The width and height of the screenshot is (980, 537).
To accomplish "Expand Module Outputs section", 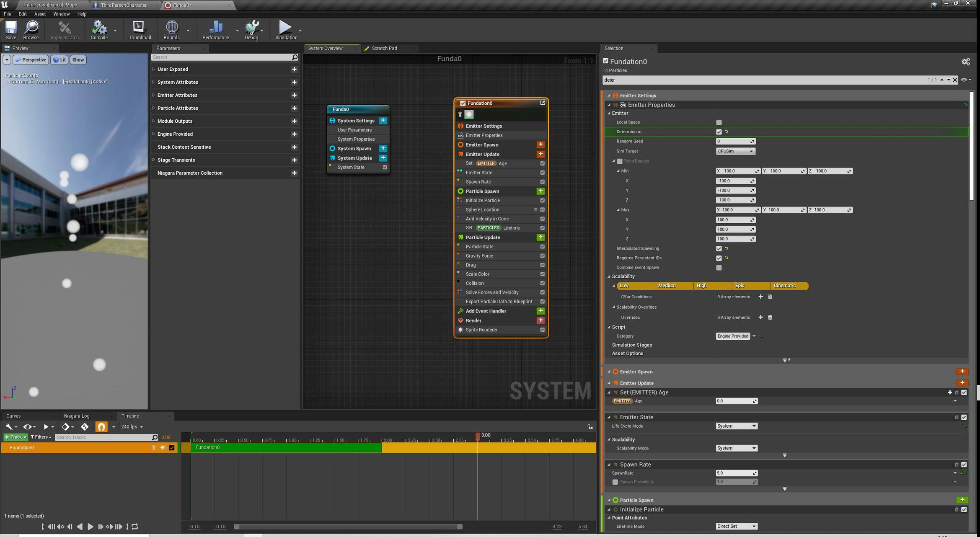I will click(154, 121).
